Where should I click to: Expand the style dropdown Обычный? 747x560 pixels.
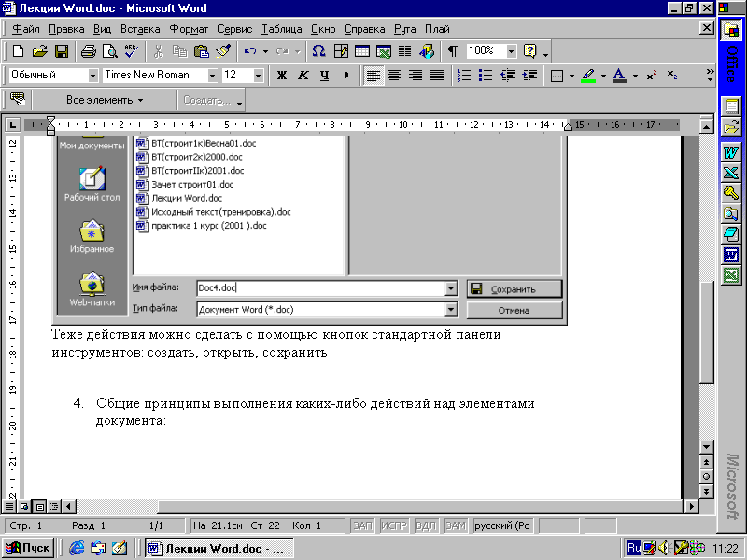[92, 76]
